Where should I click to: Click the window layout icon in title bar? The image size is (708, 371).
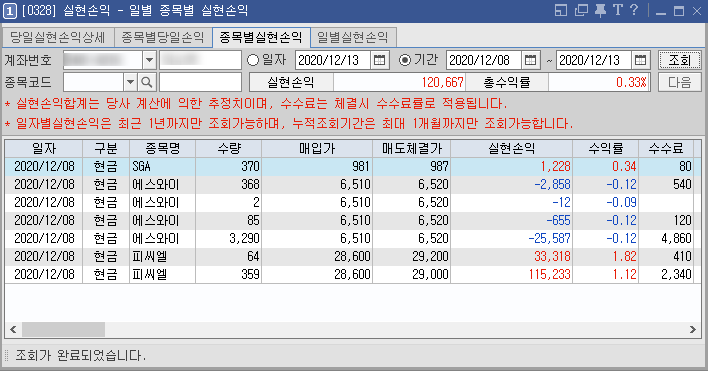click(x=560, y=10)
